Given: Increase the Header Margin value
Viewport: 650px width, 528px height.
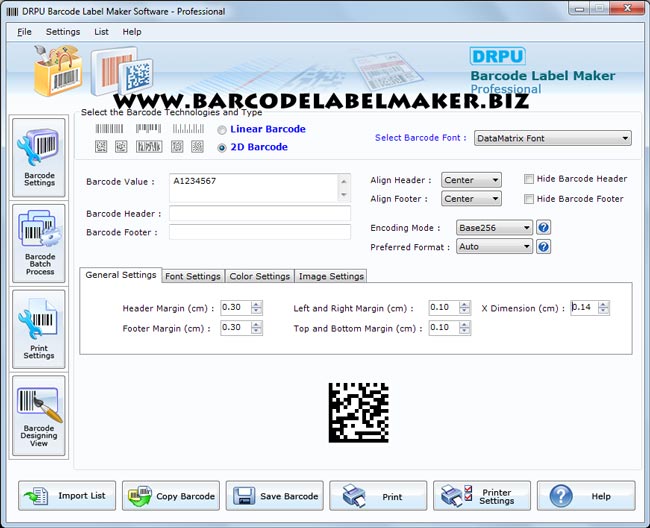Looking at the screenshot, I should (x=257, y=304).
